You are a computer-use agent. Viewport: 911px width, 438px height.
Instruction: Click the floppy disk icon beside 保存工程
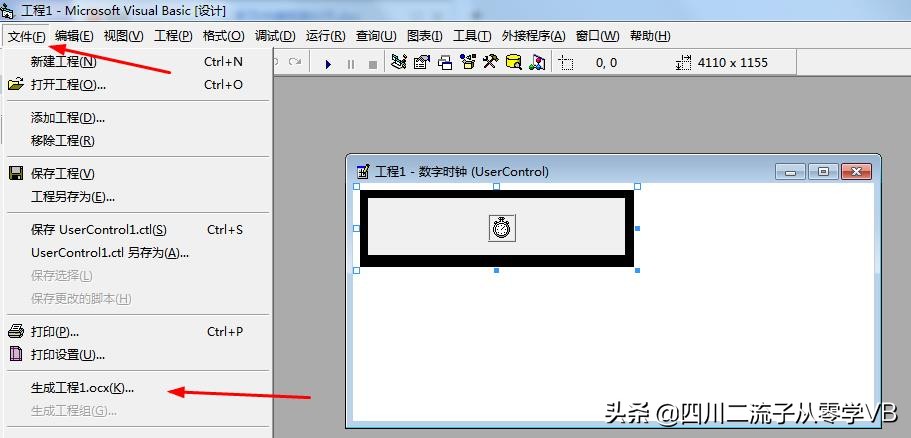(16, 173)
